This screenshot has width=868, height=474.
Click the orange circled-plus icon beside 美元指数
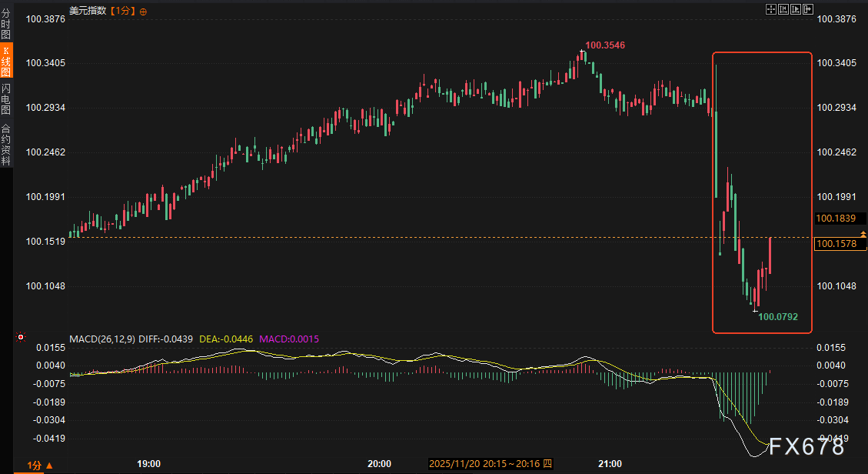click(x=143, y=11)
